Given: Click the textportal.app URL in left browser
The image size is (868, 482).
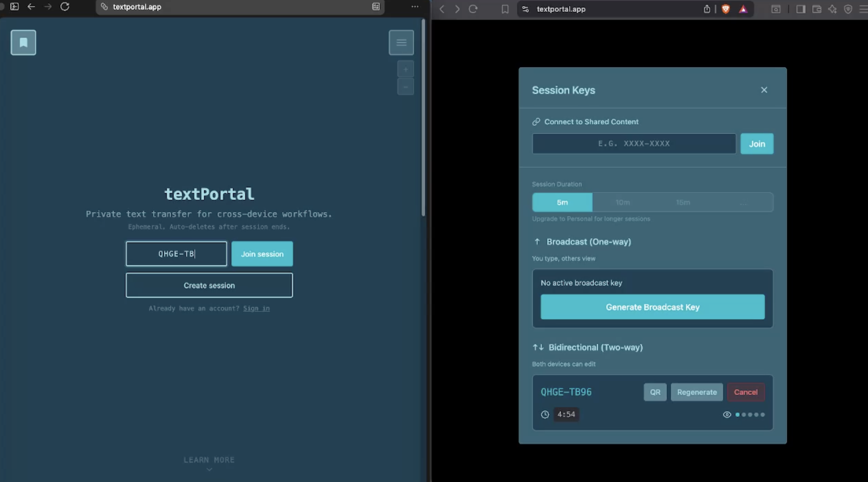Looking at the screenshot, I should point(137,7).
